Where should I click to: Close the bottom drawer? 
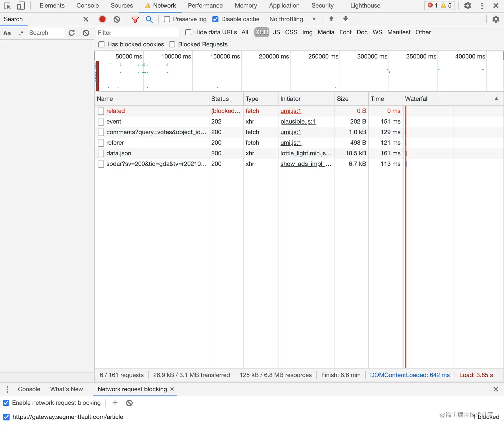[x=496, y=389]
